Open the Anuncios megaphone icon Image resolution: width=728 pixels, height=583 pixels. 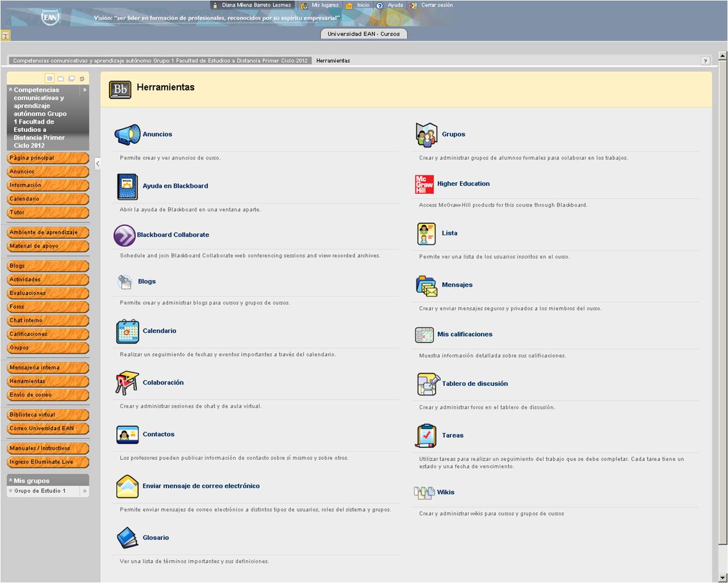[x=127, y=134]
